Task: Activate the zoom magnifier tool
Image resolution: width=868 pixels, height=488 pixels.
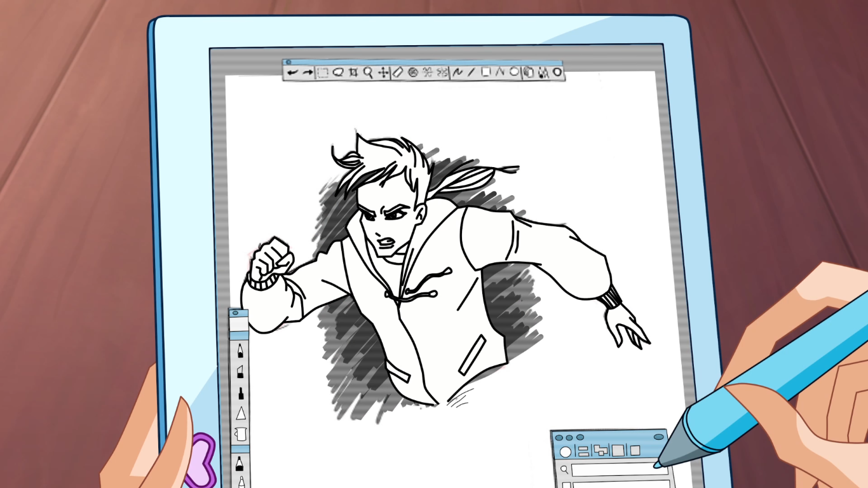Action: [368, 73]
